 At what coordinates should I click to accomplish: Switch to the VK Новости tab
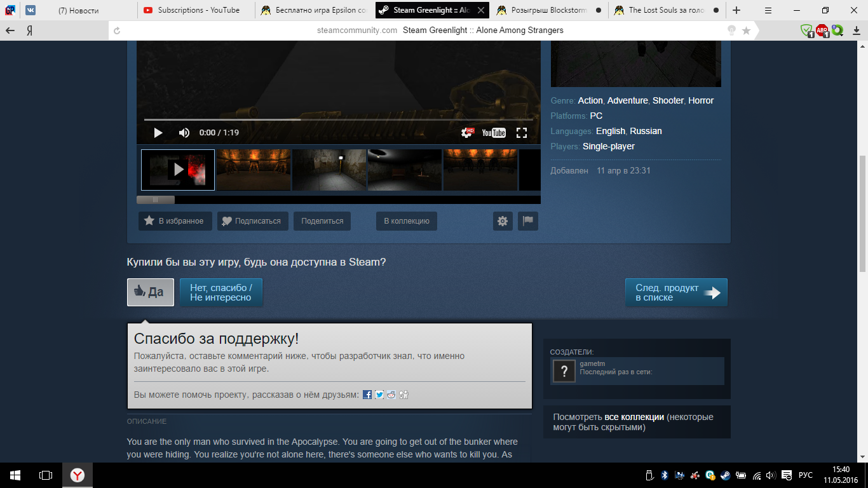[79, 10]
